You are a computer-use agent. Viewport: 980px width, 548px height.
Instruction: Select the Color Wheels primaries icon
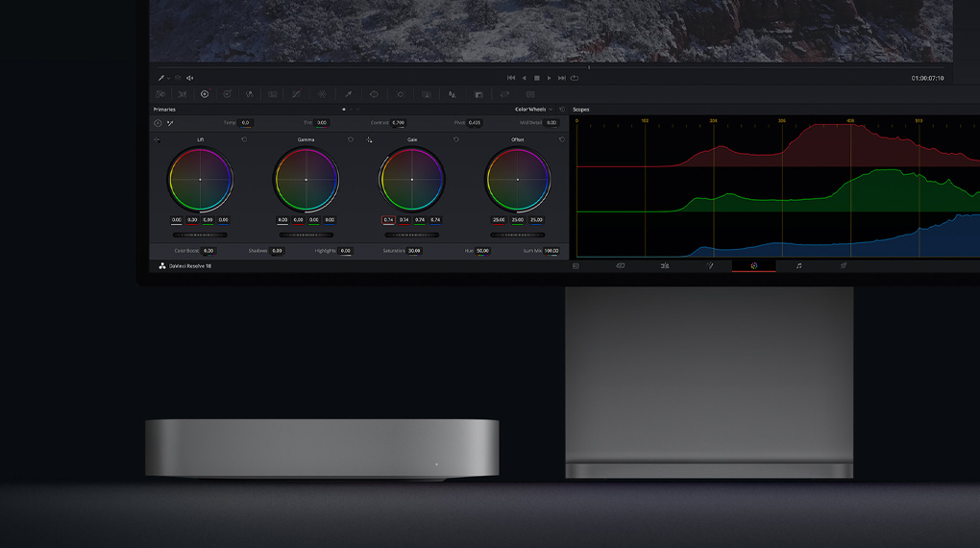(204, 94)
